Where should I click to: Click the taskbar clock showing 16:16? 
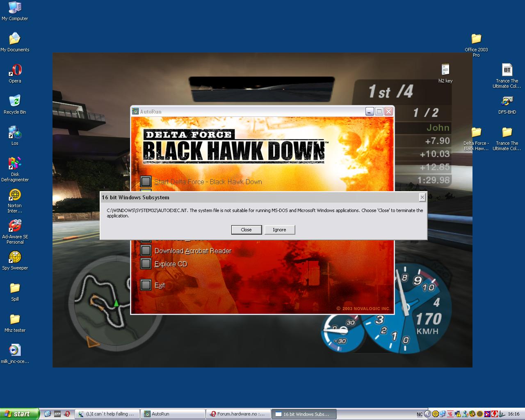pos(514,414)
